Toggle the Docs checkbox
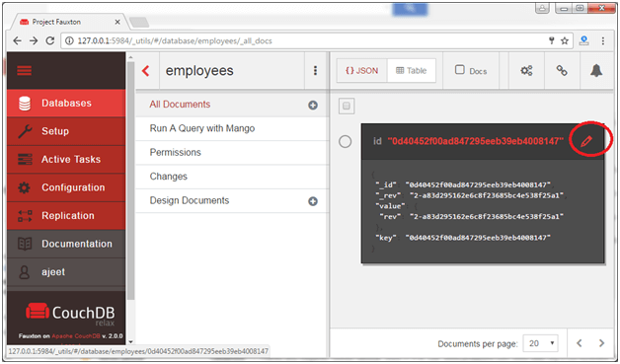The image size is (620, 364). pyautogui.click(x=459, y=70)
